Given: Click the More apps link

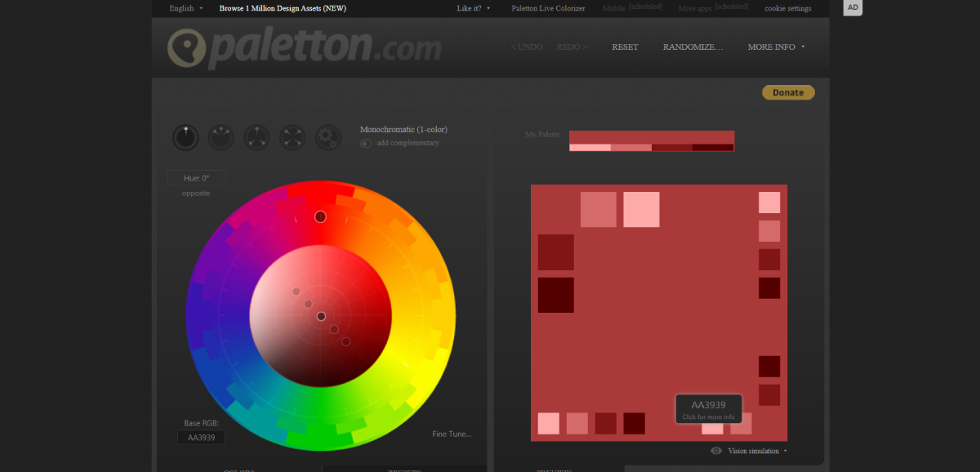Looking at the screenshot, I should pos(695,8).
